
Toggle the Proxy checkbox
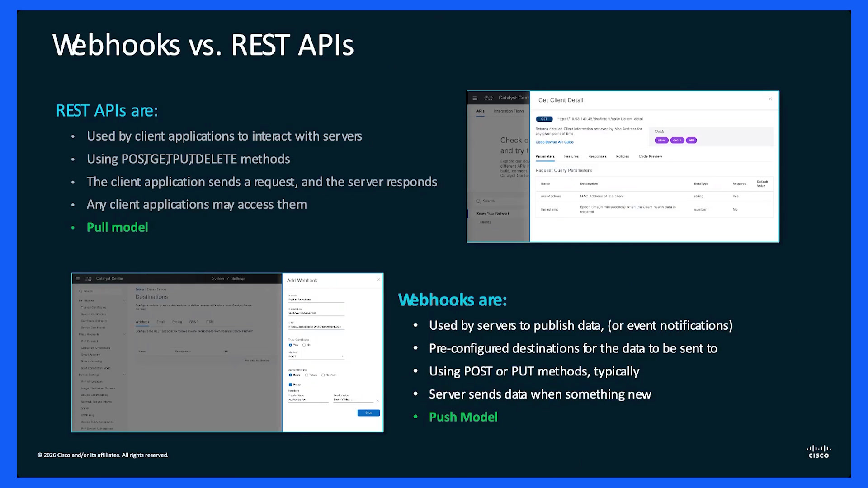click(290, 385)
